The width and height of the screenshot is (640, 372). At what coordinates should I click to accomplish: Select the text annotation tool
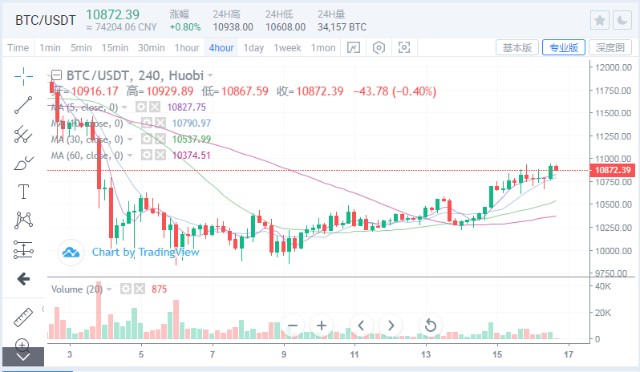click(x=23, y=191)
